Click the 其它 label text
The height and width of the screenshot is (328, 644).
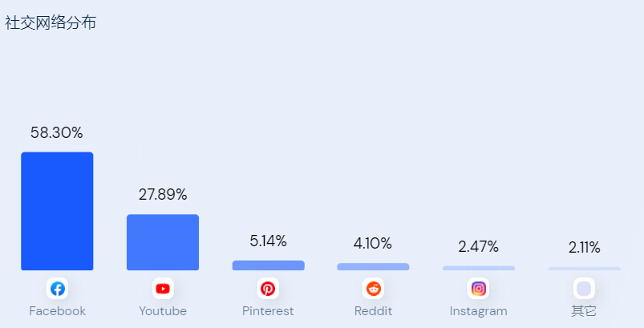click(x=584, y=311)
